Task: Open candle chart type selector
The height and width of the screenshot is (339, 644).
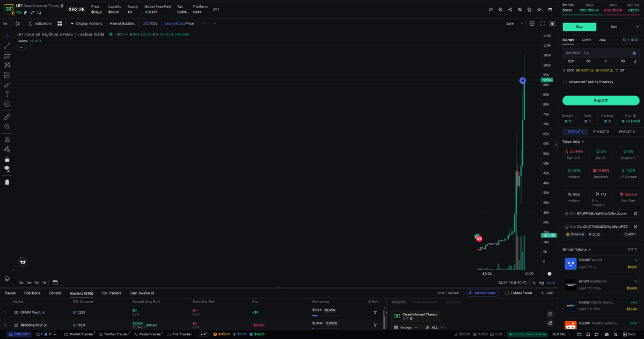Action: 18,24
